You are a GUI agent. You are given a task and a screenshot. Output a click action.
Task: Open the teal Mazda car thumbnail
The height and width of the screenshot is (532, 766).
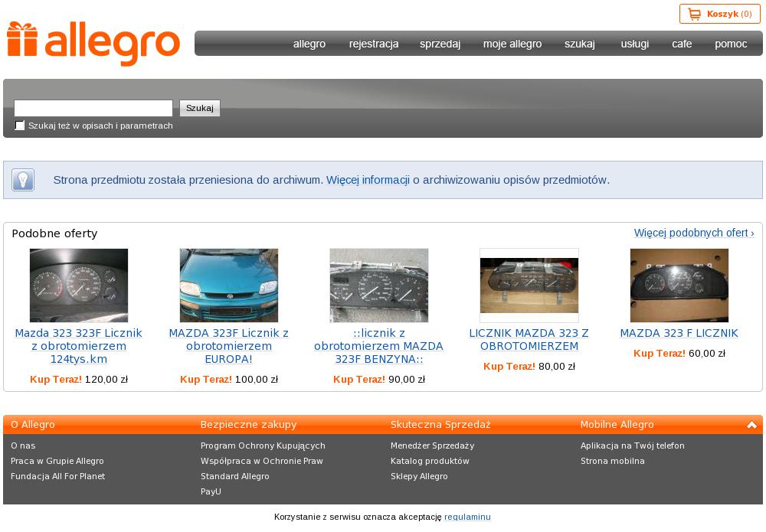coord(228,286)
